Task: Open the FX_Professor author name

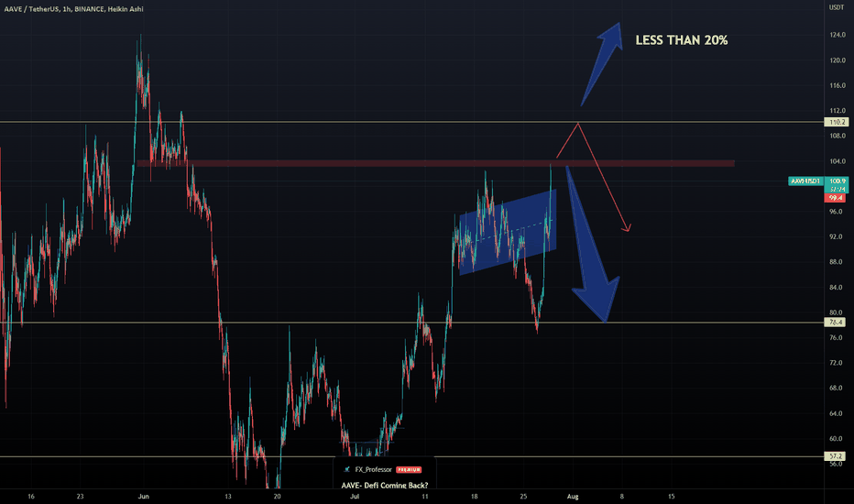Action: coord(373,469)
